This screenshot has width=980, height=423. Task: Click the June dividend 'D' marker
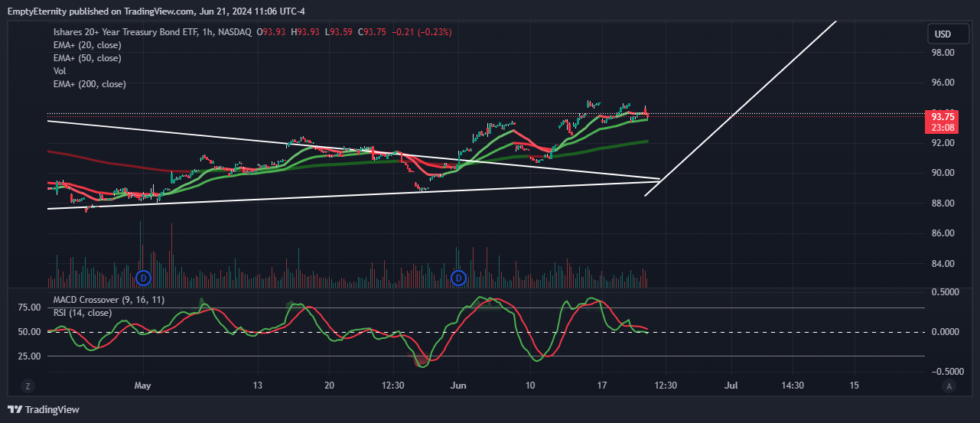458,277
